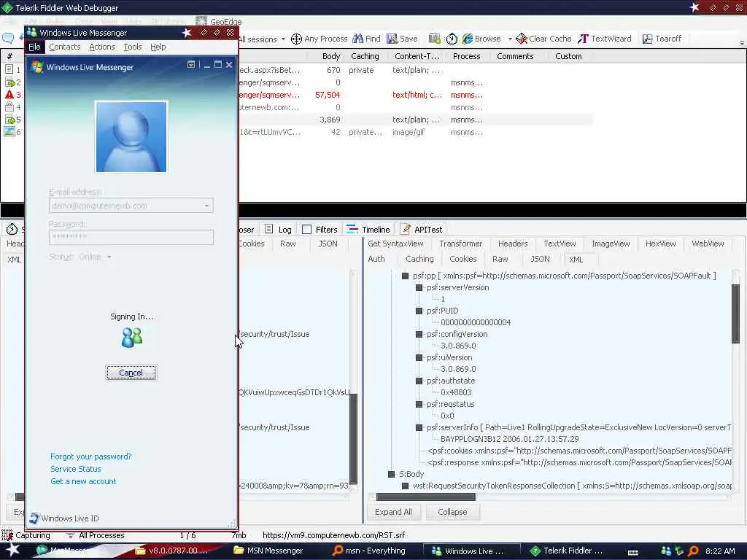Sort sessions by Body column header
This screenshot has width=747, height=560.
click(330, 56)
